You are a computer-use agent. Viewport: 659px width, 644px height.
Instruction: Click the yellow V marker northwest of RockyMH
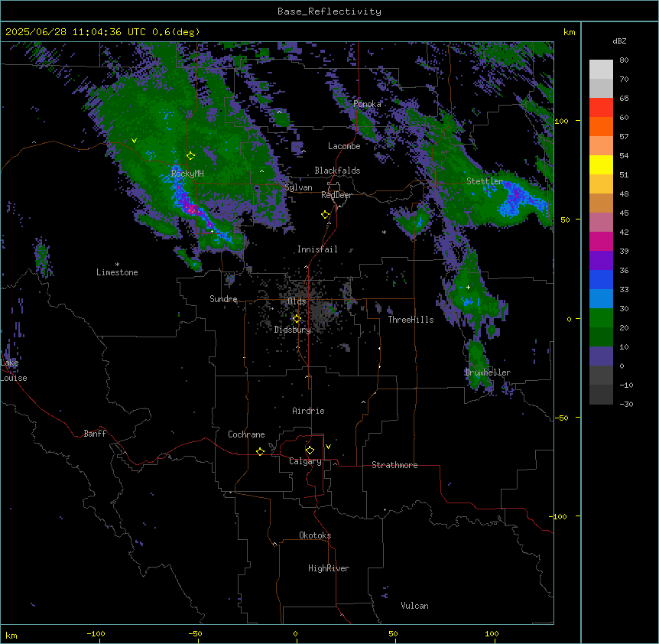(x=134, y=141)
